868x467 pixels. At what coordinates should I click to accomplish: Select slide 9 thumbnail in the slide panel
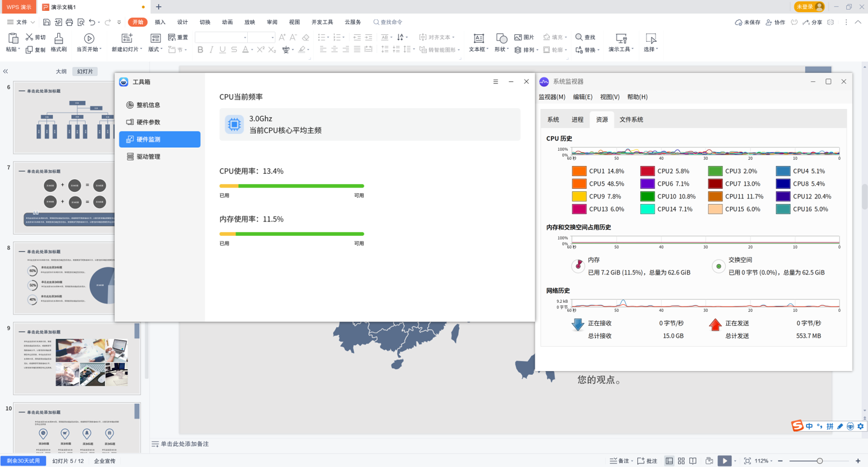click(x=77, y=358)
